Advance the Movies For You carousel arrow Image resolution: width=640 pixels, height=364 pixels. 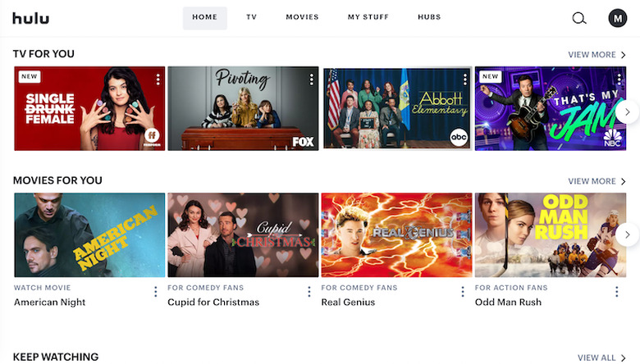[628, 234]
